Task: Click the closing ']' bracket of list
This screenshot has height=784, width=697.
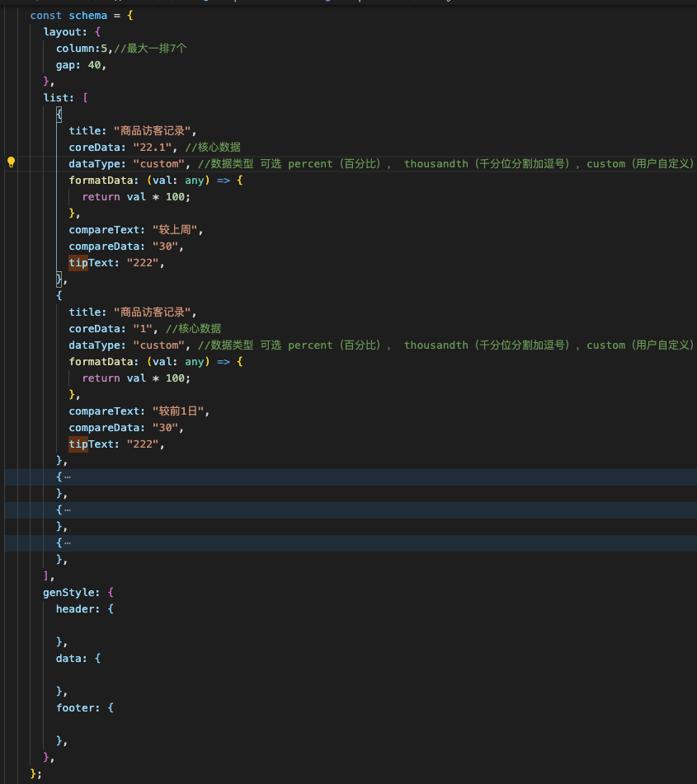Action: [x=46, y=576]
